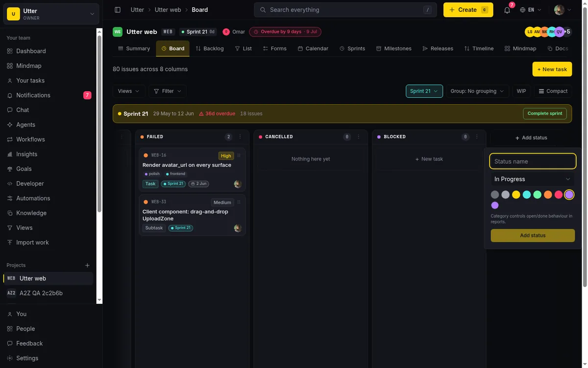Screen dimensions: 588x368
Task: Open the FAILED column options menu
Action: coord(240,137)
